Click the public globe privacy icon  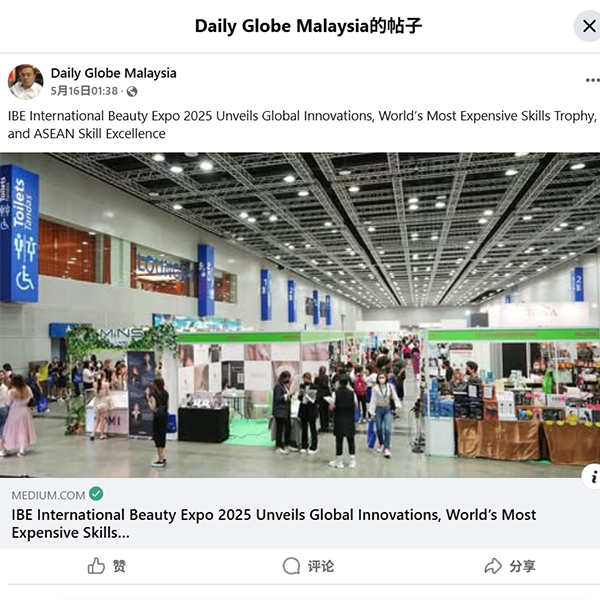click(132, 91)
